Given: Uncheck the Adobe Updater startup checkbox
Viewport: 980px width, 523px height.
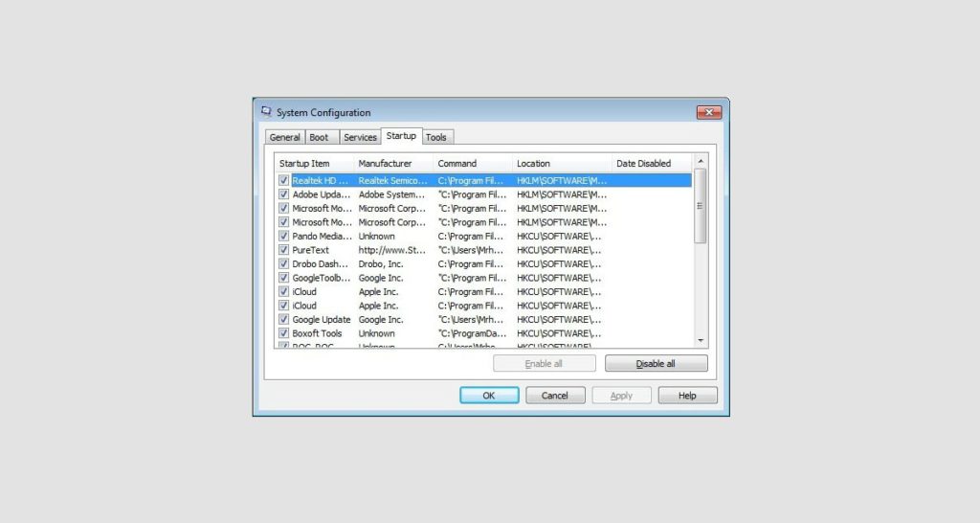Looking at the screenshot, I should pyautogui.click(x=283, y=194).
